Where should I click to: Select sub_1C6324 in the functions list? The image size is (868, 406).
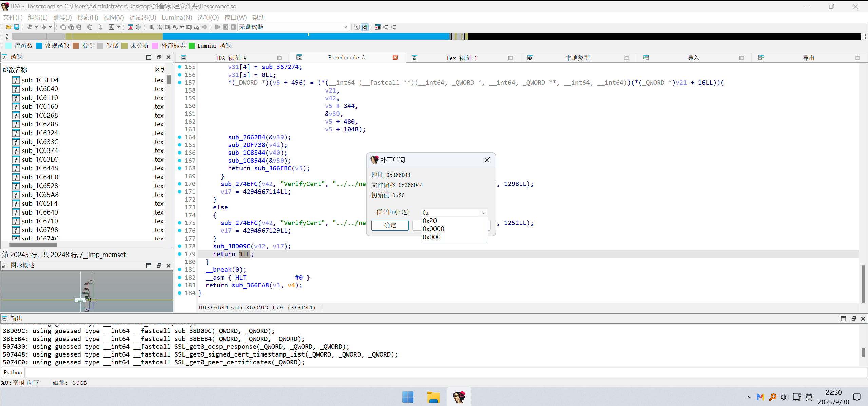tap(40, 133)
